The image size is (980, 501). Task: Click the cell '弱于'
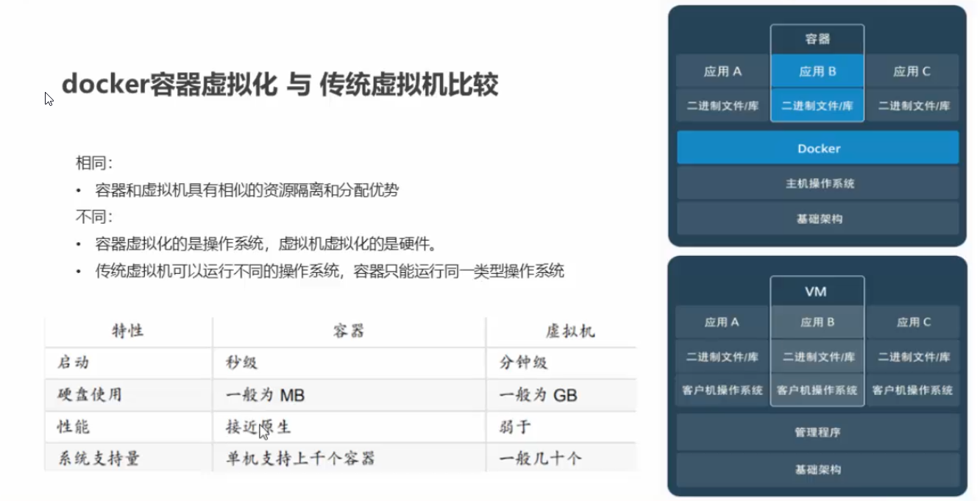pyautogui.click(x=515, y=427)
